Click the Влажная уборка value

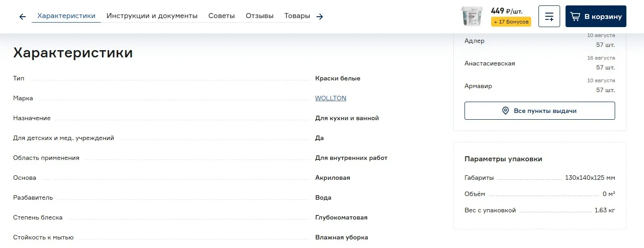click(341, 237)
